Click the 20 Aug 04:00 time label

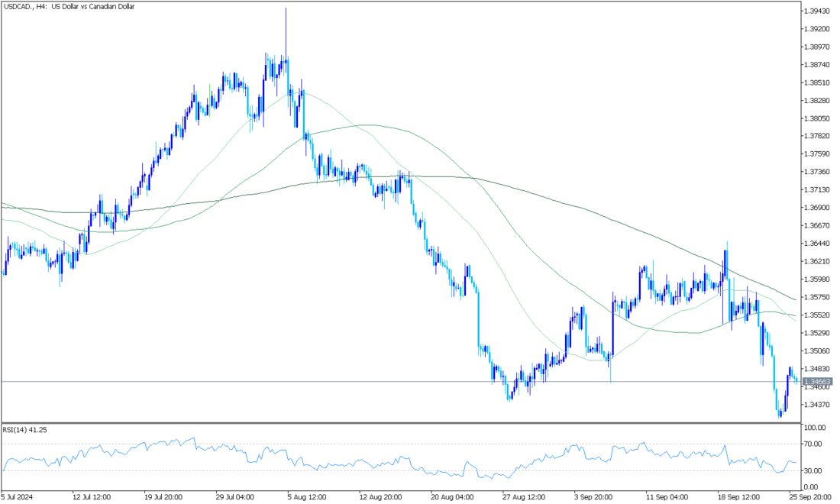451,497
